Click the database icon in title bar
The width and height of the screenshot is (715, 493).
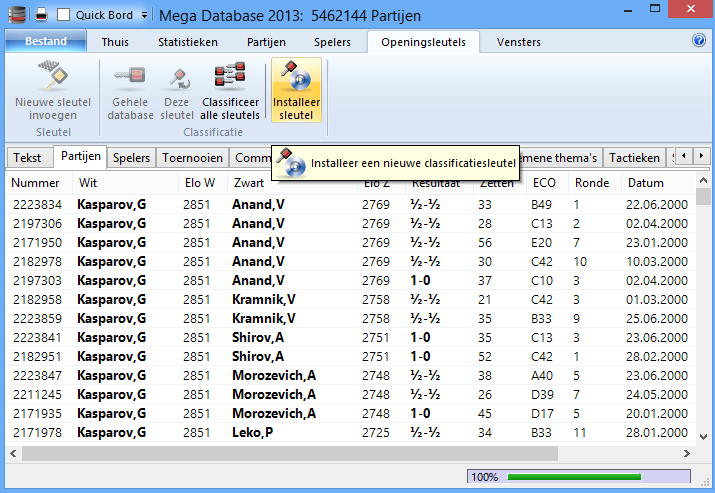(15, 15)
